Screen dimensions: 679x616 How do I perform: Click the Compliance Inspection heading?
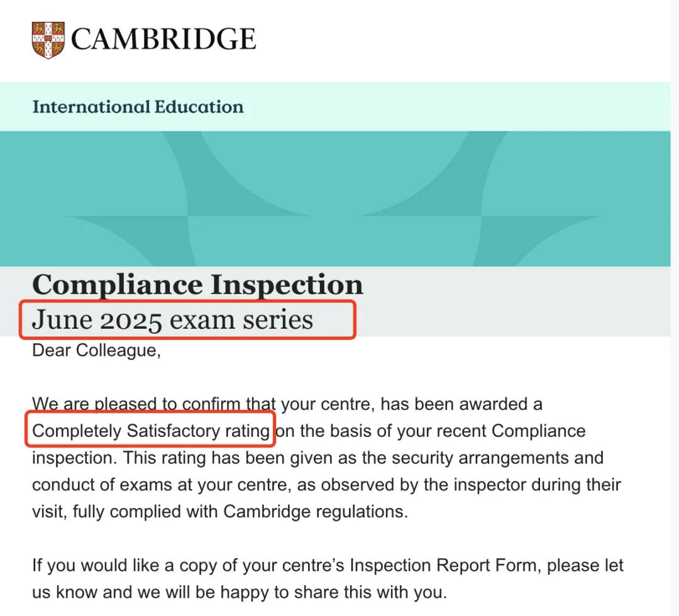pyautogui.click(x=197, y=285)
